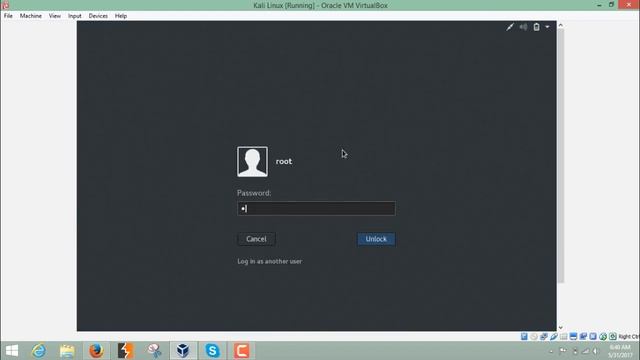Click VirtualBox USB devices indicator
This screenshot has width=640, height=360.
[x=554, y=336]
